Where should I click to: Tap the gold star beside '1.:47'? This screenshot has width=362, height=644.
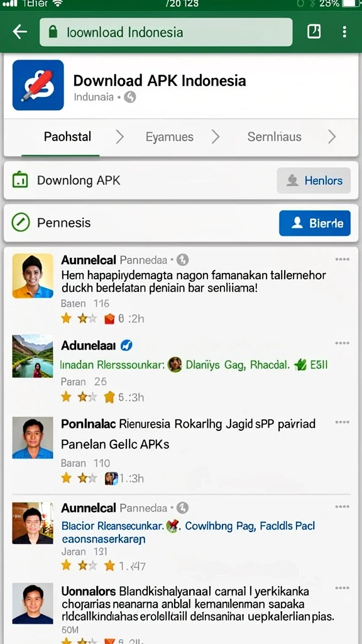[109, 565]
